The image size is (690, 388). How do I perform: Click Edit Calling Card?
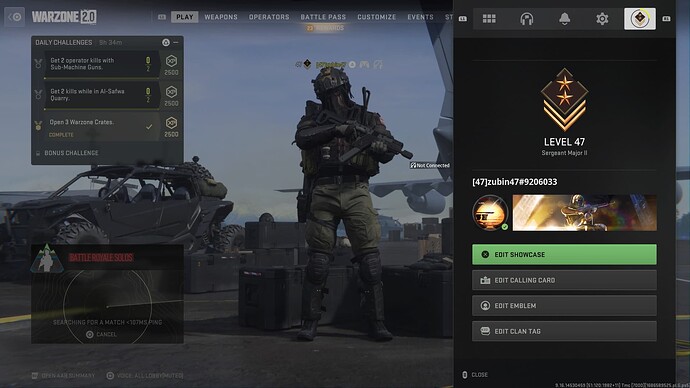tap(564, 280)
